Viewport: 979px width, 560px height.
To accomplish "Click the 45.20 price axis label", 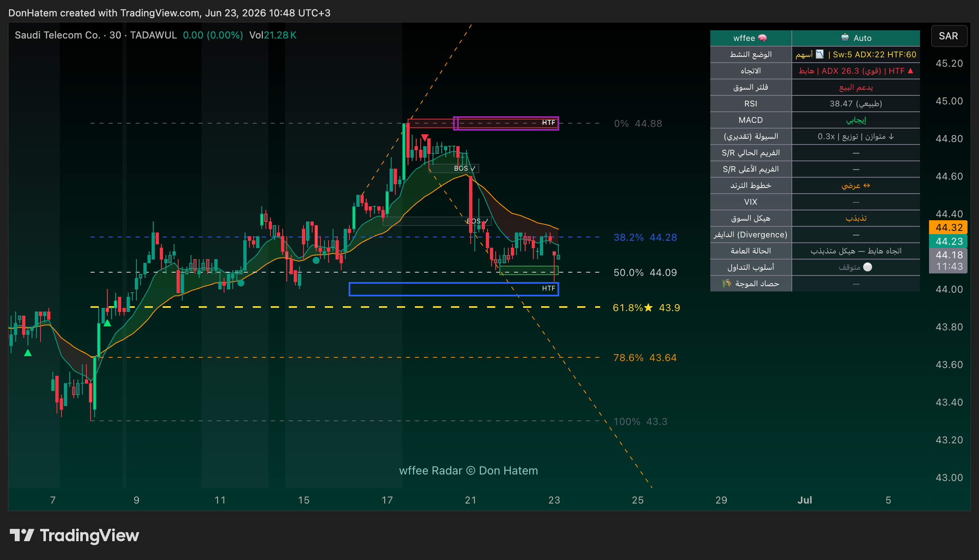I will coord(949,63).
